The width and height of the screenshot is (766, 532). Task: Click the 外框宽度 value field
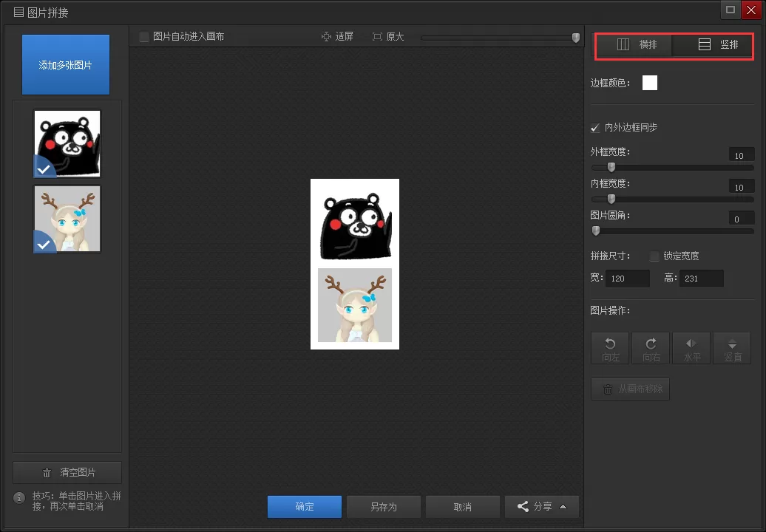click(742, 155)
